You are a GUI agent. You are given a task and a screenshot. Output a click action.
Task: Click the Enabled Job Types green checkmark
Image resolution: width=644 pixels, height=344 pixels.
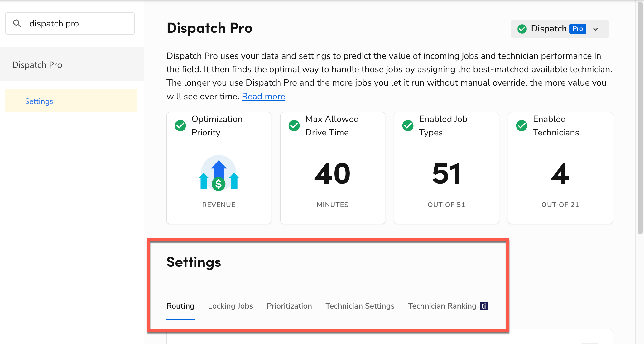pyautogui.click(x=408, y=126)
